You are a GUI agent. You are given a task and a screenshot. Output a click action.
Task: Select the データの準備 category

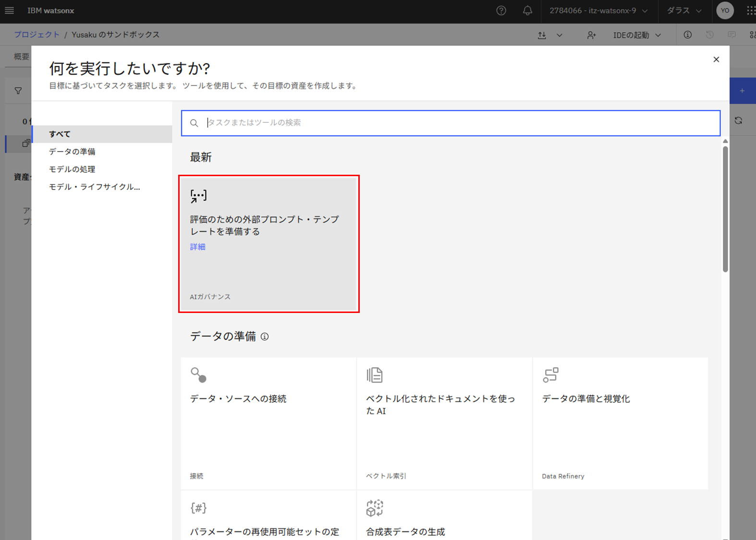(102, 152)
